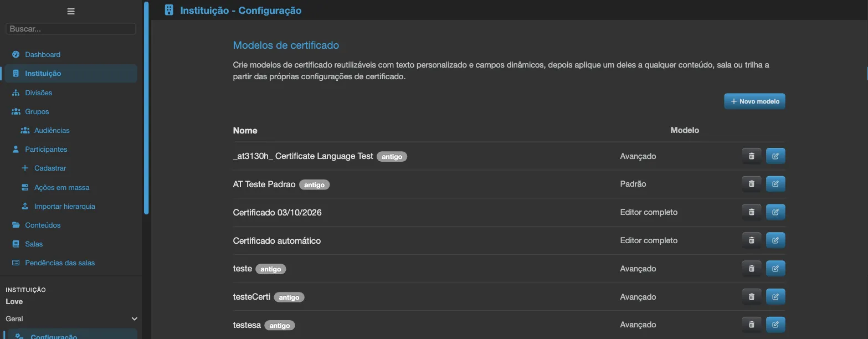Click the Dashboard gauge icon
The width and height of the screenshot is (868, 339).
coord(16,54)
